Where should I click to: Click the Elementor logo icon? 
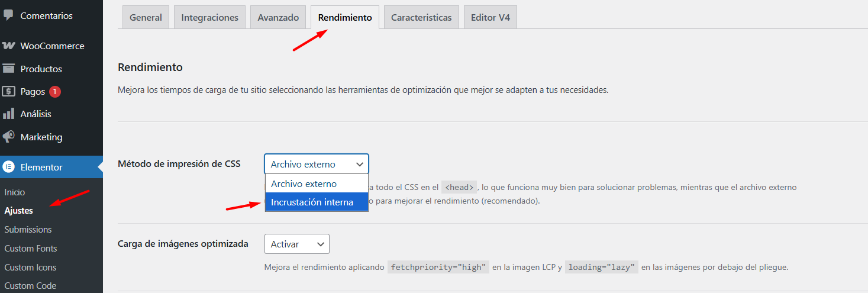click(9, 167)
